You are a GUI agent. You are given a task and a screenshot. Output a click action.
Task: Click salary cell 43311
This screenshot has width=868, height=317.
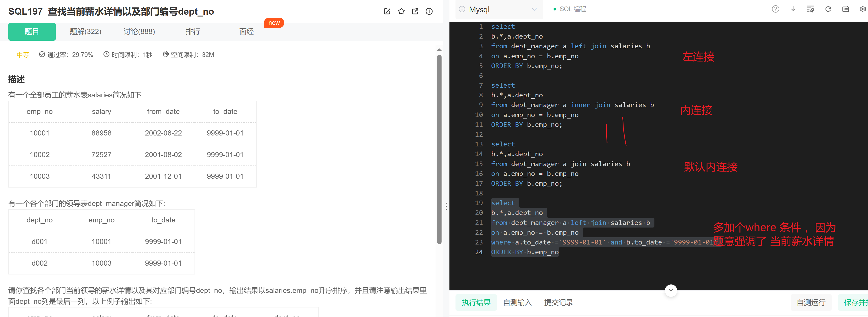pos(101,176)
